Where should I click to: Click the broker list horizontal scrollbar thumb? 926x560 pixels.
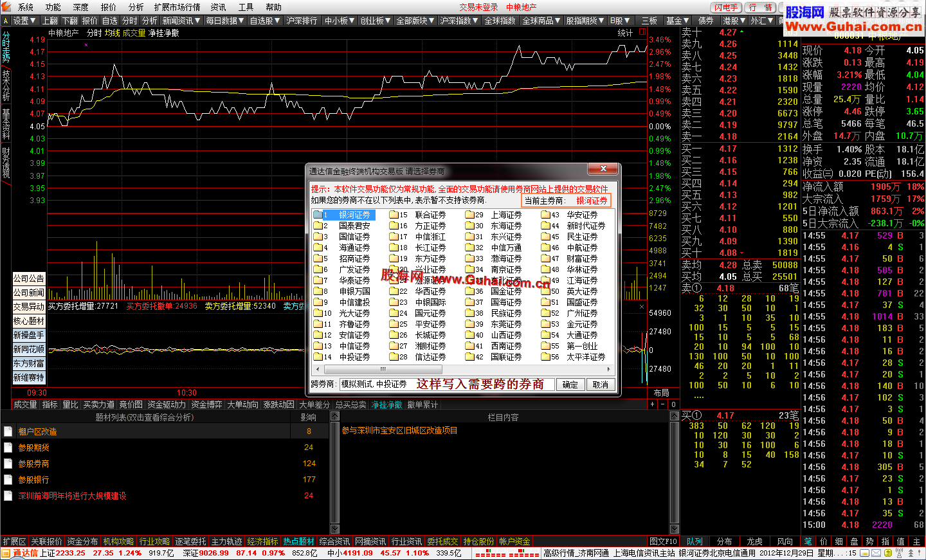[383, 369]
